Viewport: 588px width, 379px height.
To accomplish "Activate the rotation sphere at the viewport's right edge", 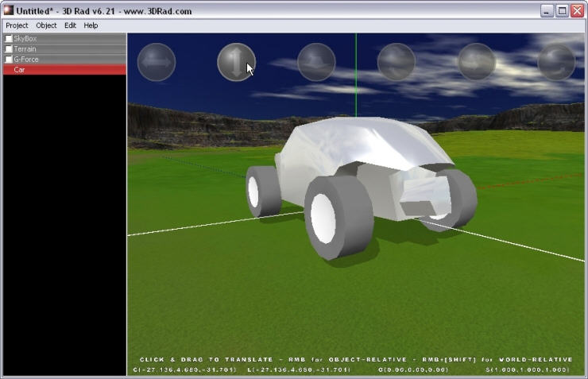I will coord(556,62).
